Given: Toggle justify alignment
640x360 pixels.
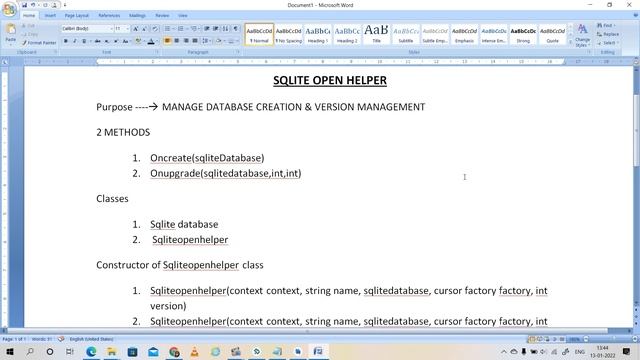Looking at the screenshot, I should click(x=195, y=41).
